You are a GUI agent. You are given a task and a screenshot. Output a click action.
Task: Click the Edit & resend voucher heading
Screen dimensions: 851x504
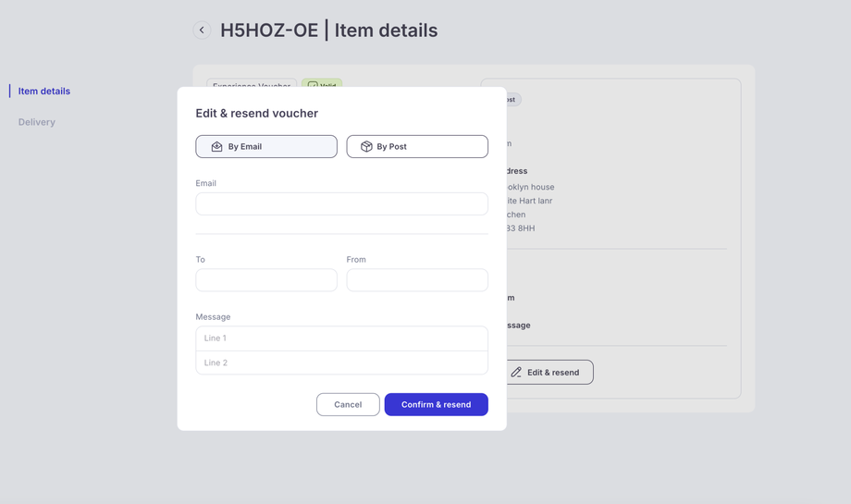coord(257,114)
